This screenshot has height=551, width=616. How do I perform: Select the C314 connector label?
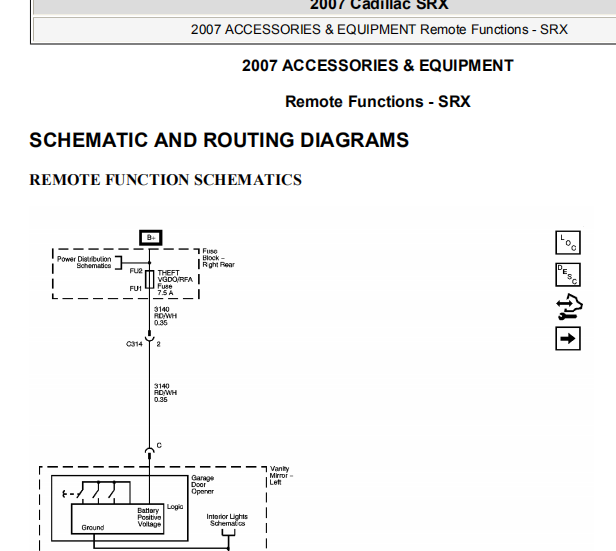tap(134, 344)
